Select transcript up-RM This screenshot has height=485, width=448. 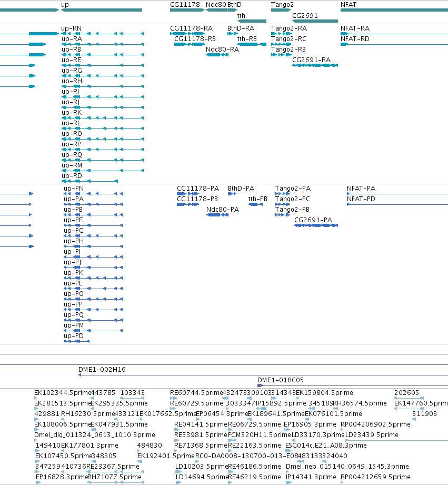coord(72,165)
